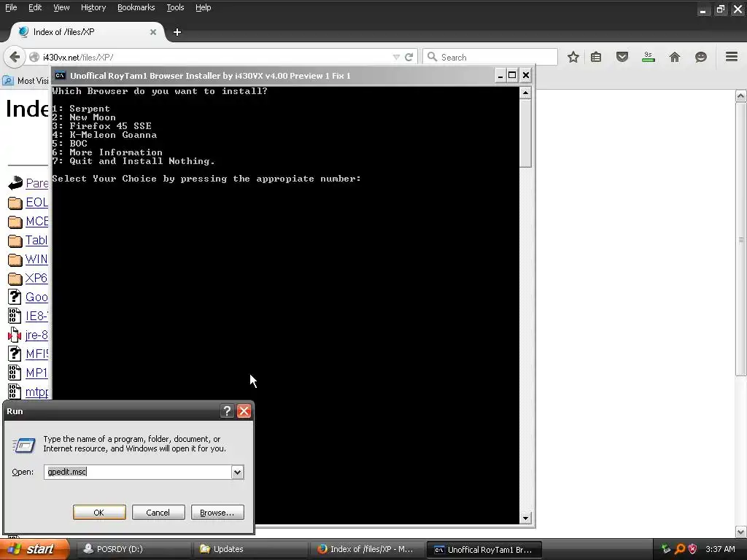Open the Bookmarks menu

136,7
